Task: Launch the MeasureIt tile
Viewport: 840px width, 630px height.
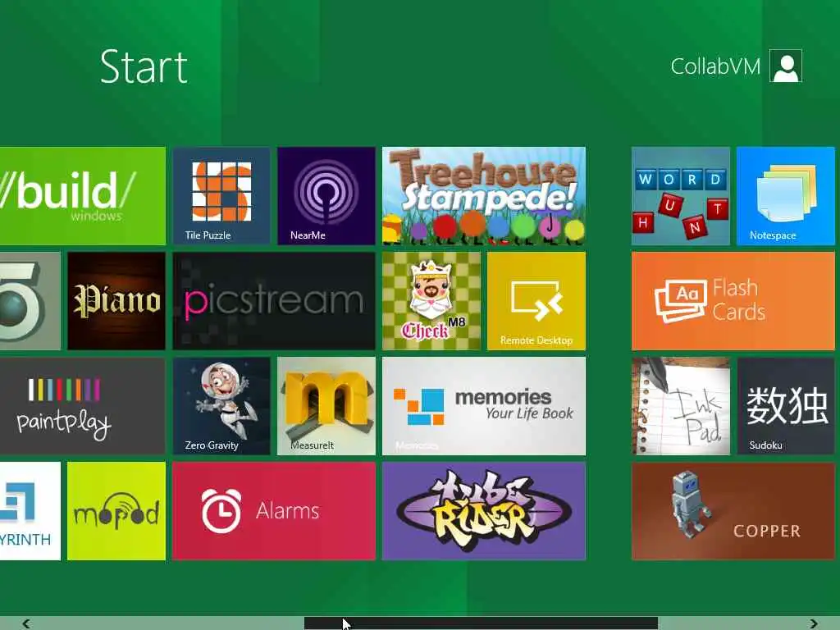Action: click(326, 406)
